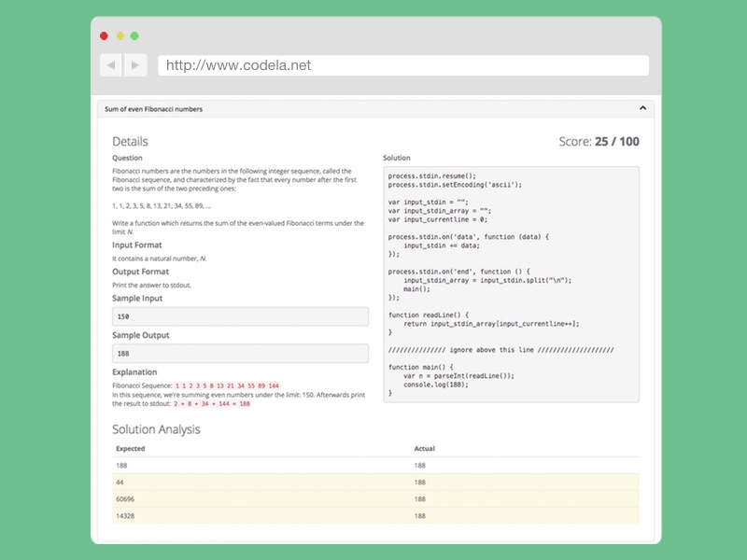Image resolution: width=747 pixels, height=560 pixels.
Task: Click the yellow minimize window dot
Action: tap(120, 35)
